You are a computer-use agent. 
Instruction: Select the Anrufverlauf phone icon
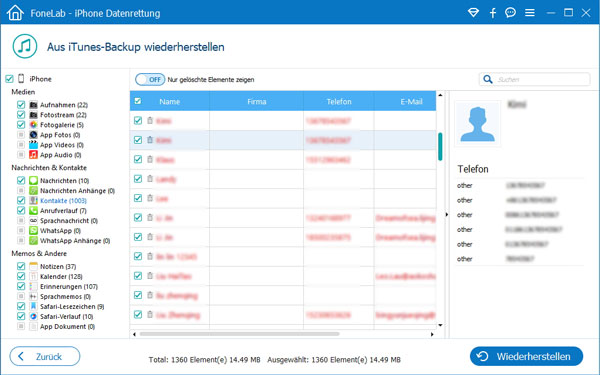coord(33,210)
